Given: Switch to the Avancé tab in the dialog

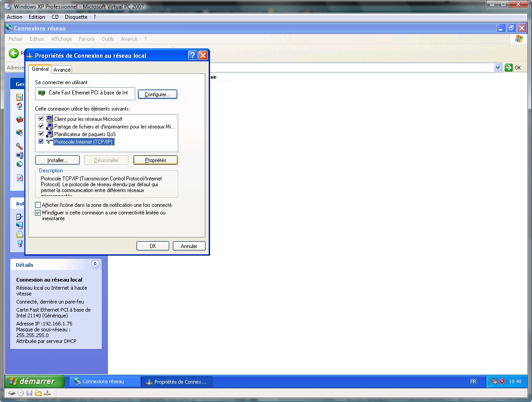Looking at the screenshot, I should pyautogui.click(x=62, y=69).
